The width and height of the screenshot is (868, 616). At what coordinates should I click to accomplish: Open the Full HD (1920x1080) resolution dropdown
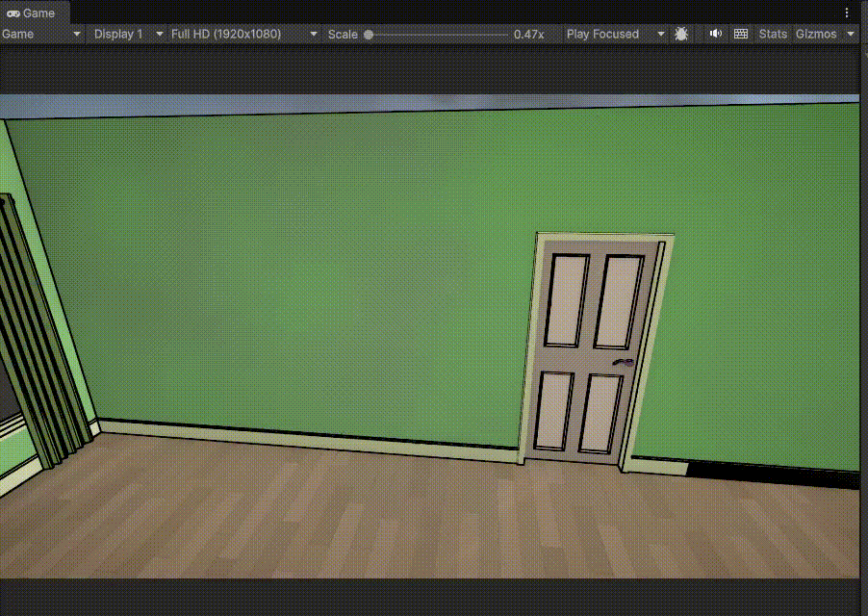243,34
